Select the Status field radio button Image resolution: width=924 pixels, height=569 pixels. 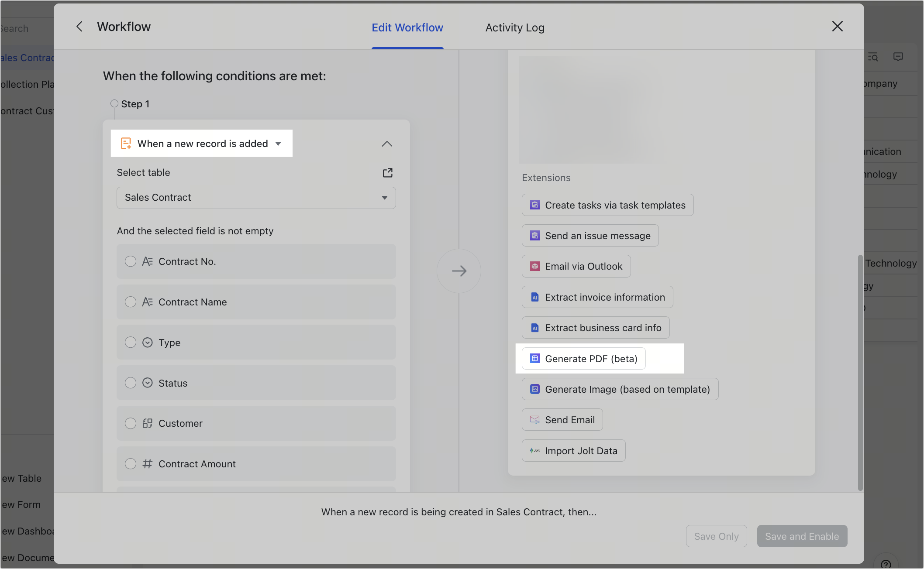[x=130, y=383]
